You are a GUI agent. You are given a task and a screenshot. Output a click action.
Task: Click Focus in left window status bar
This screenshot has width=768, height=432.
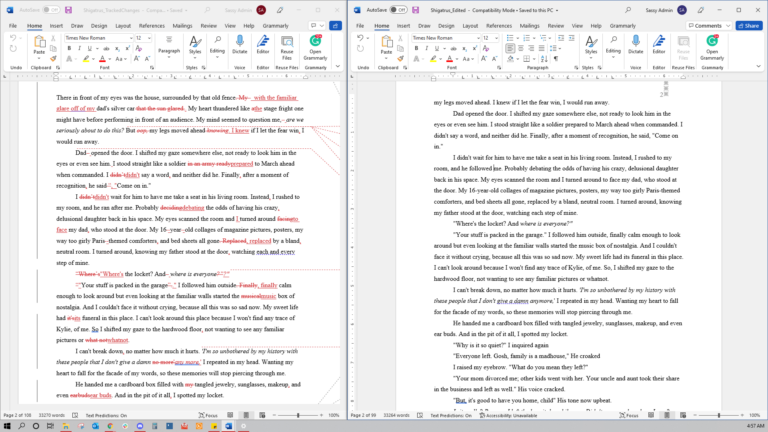[x=208, y=415]
